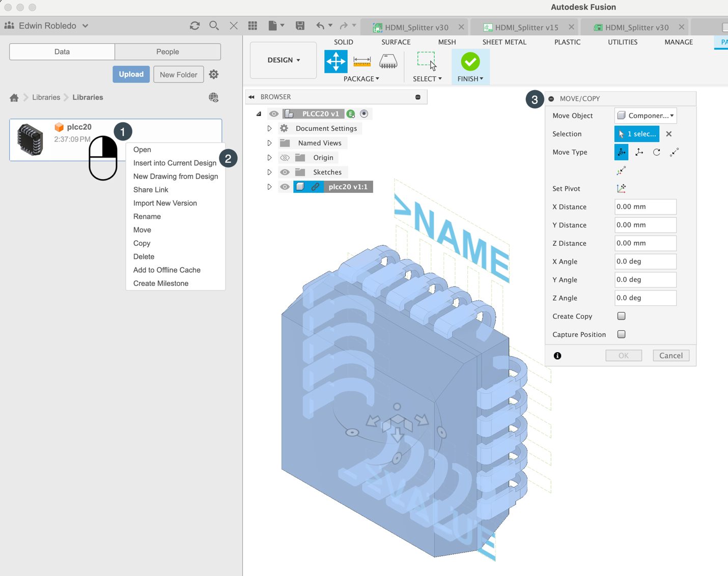This screenshot has height=576, width=728.
Task: Choose Insert into Current Design from the menu
Action: (x=174, y=163)
